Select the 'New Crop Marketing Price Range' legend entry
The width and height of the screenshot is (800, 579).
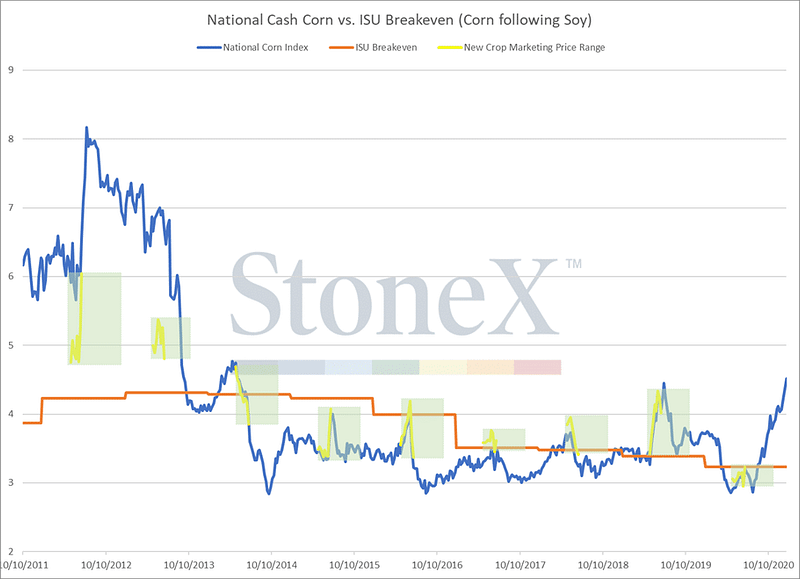click(521, 47)
